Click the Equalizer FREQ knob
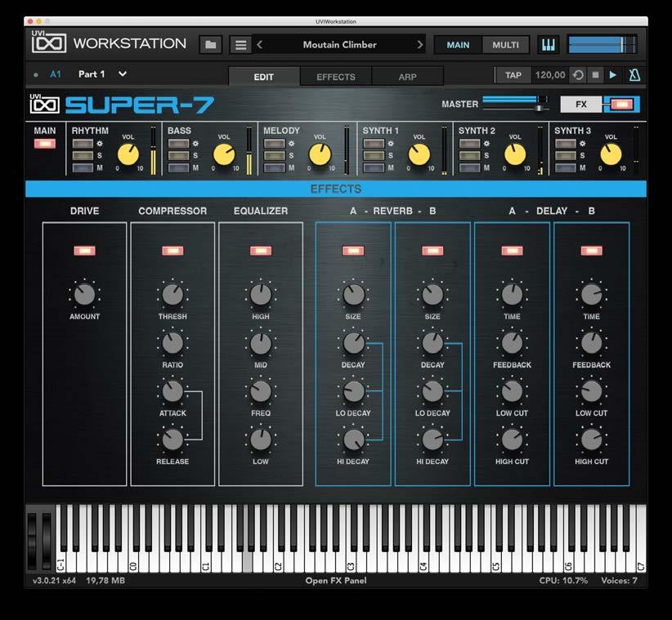 click(x=261, y=391)
